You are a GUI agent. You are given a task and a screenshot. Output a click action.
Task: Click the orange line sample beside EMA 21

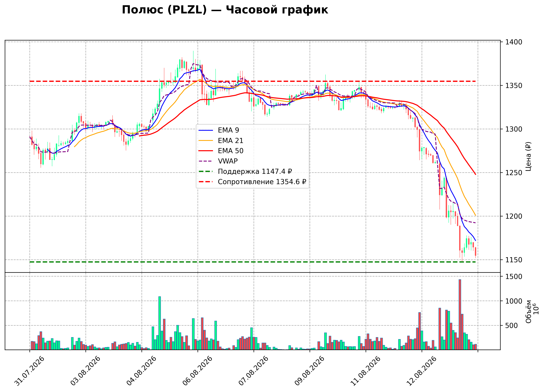click(206, 141)
